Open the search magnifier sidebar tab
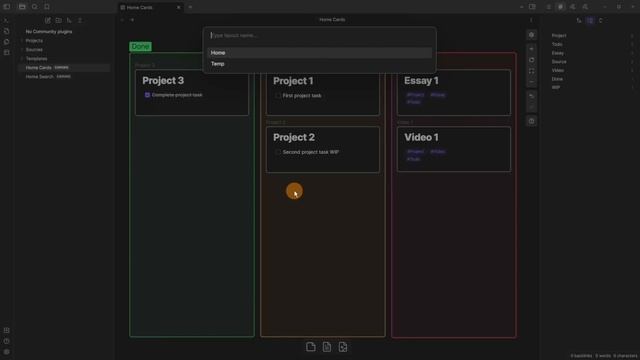Viewport: 640px width, 360px height. [x=35, y=7]
